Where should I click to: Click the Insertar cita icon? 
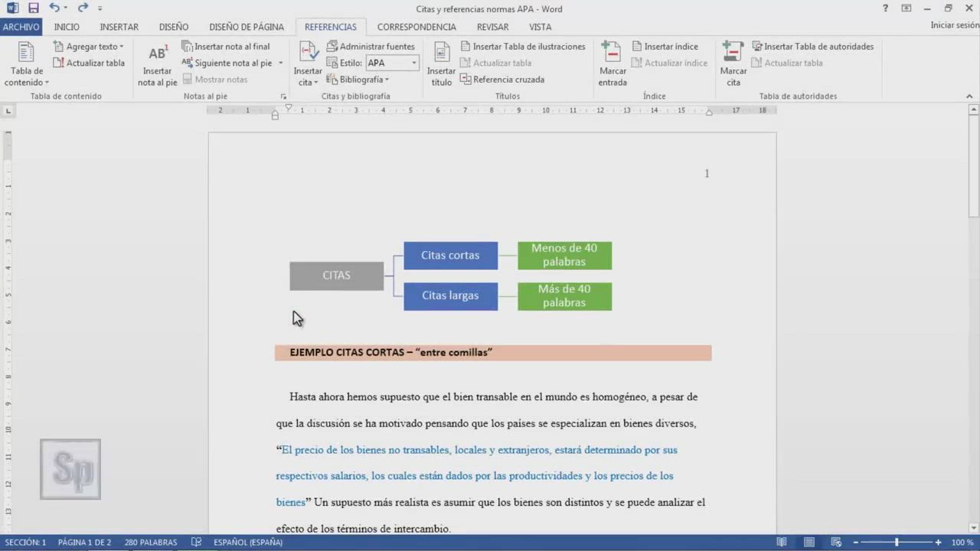click(308, 54)
